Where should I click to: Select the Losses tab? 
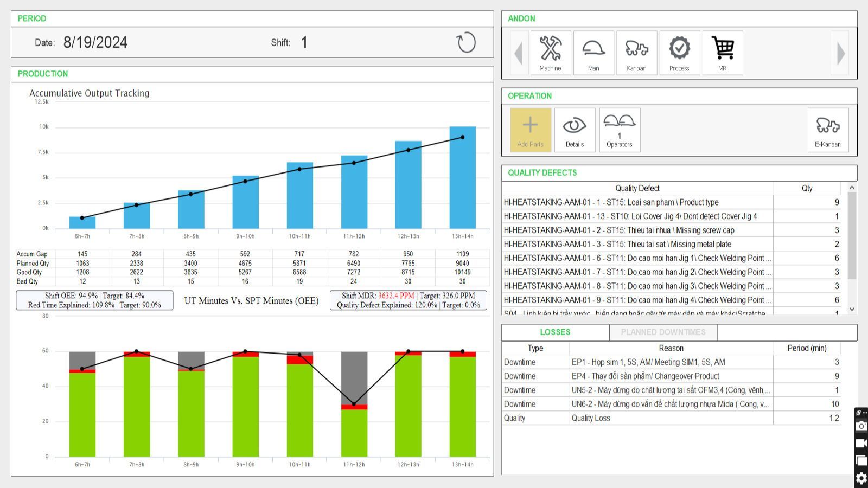click(x=555, y=332)
